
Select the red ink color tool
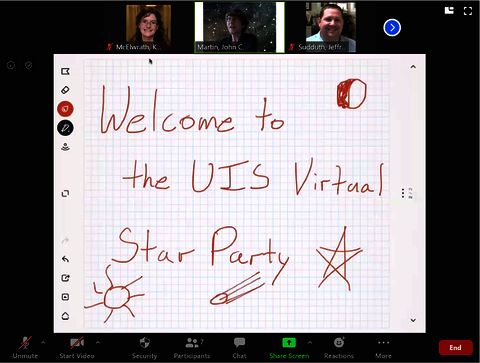65,109
